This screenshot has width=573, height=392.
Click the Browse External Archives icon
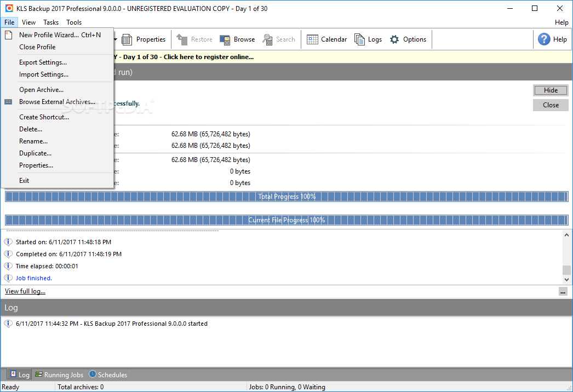(x=8, y=102)
